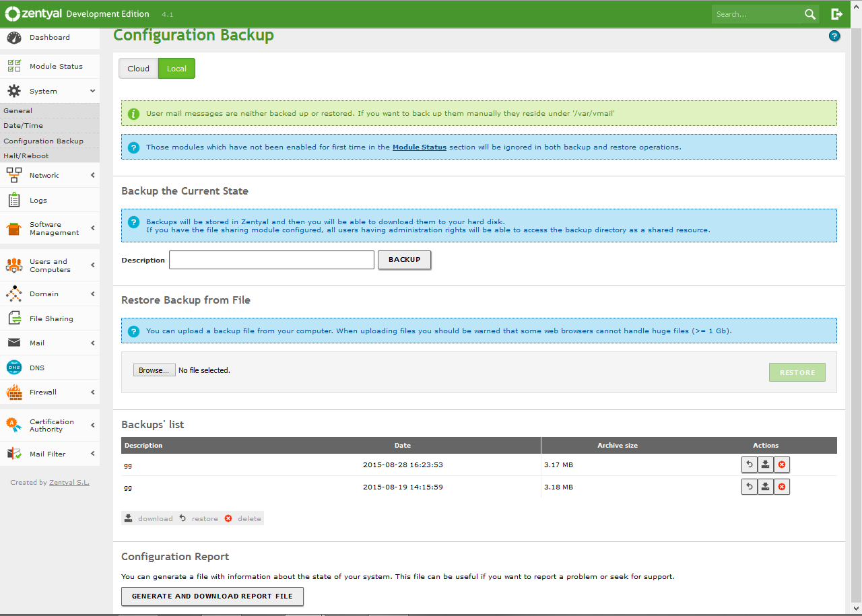Click the Description column header

click(x=143, y=446)
